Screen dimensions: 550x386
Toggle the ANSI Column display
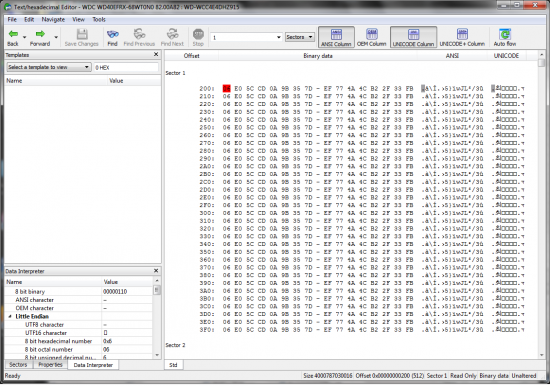336,37
